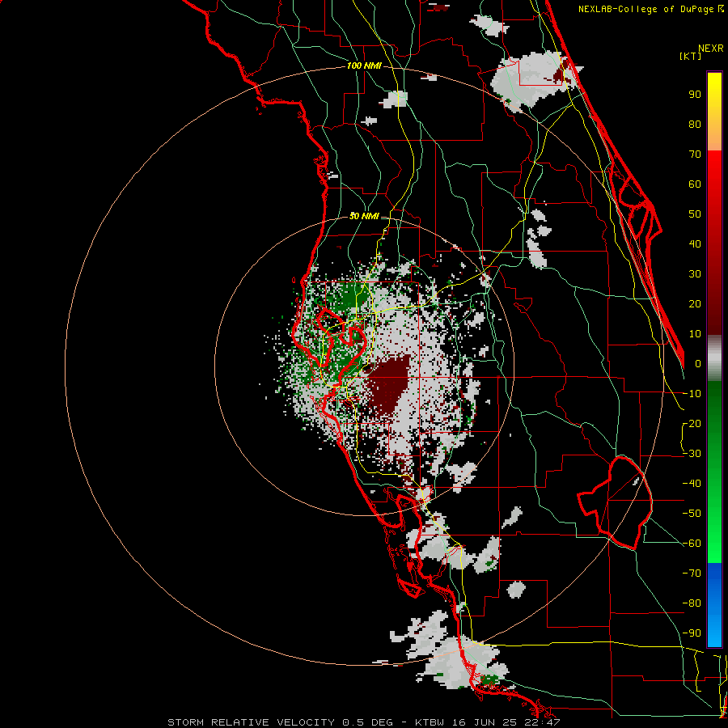Click the NEXR label above the color bar
Image resolution: width=728 pixels, height=728 pixels.
711,49
